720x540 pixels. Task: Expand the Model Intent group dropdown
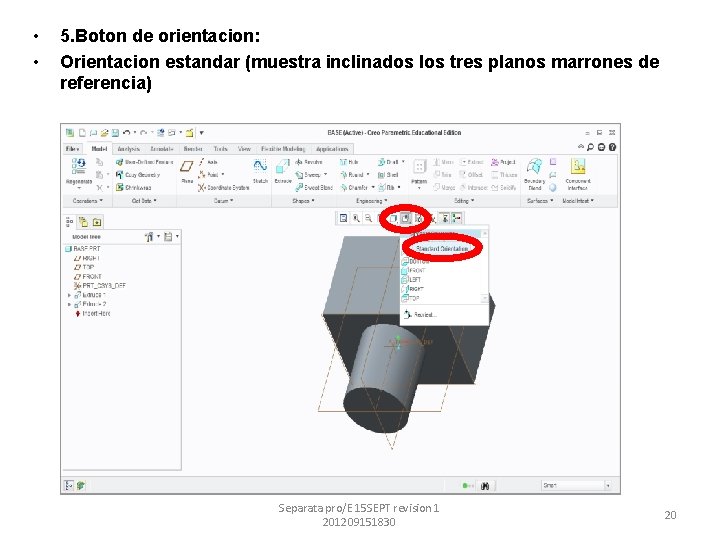[x=578, y=201]
